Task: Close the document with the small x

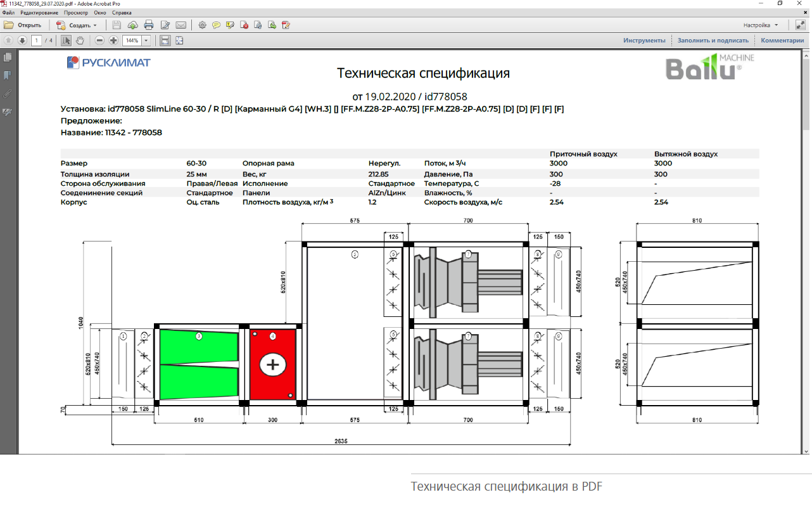Action: 806,13
